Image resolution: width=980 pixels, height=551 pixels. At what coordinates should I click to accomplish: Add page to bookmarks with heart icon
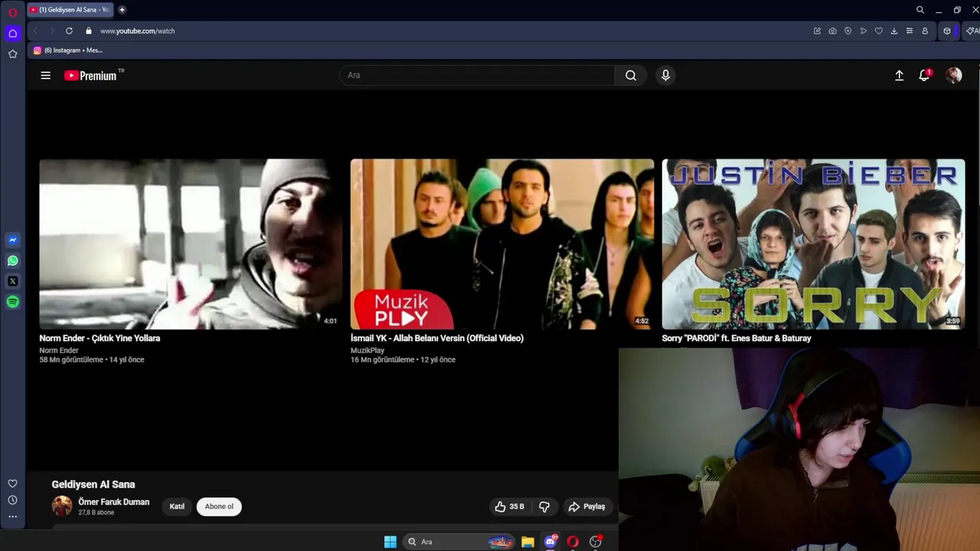click(878, 31)
